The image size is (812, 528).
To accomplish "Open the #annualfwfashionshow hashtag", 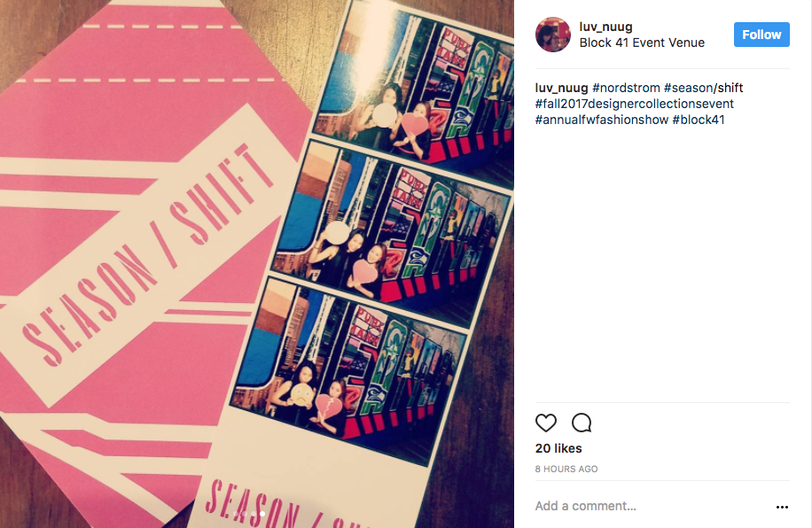I will pyautogui.click(x=602, y=120).
